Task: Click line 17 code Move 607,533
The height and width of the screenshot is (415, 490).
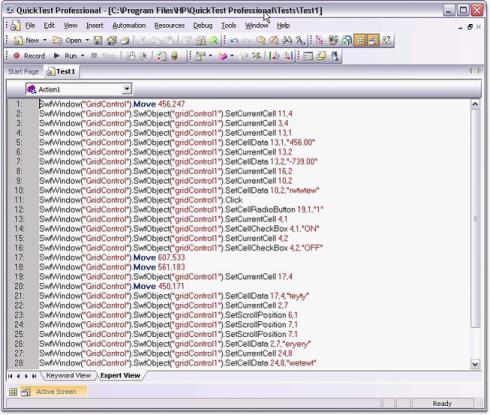Action: pyautogui.click(x=112, y=258)
